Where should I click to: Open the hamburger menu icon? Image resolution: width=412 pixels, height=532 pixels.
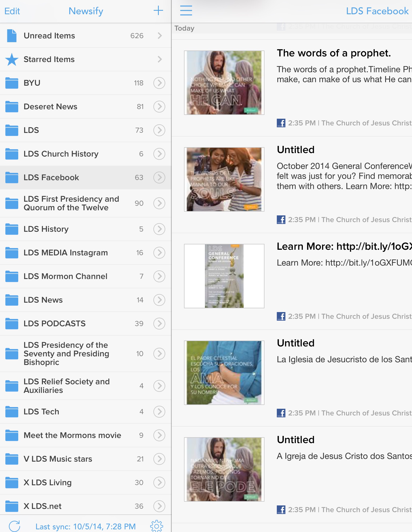click(x=186, y=11)
